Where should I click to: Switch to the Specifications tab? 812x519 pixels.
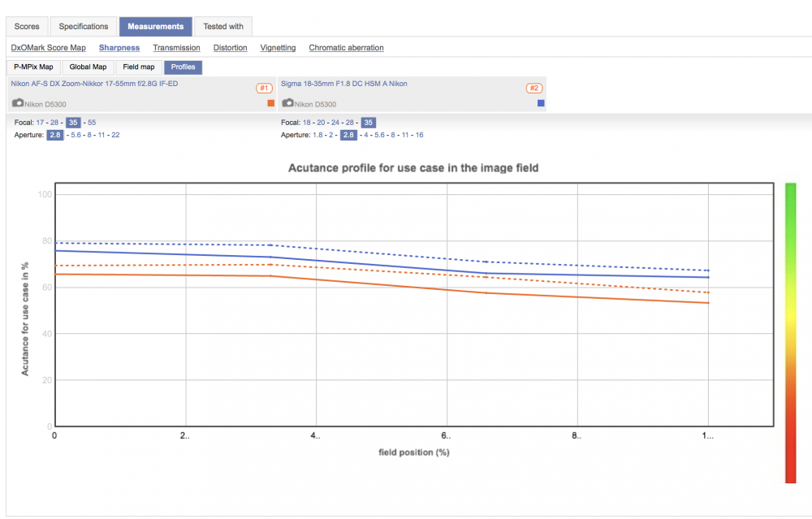pos(84,27)
